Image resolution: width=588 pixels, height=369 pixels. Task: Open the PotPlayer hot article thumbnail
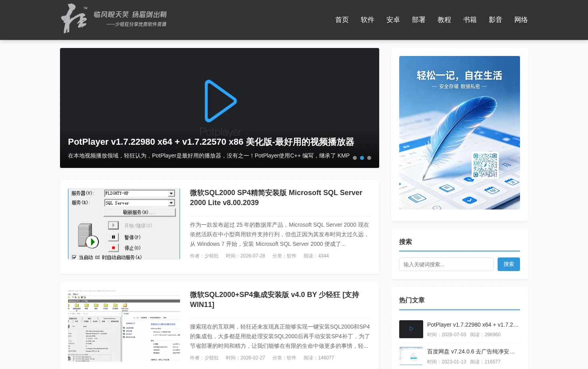(411, 329)
